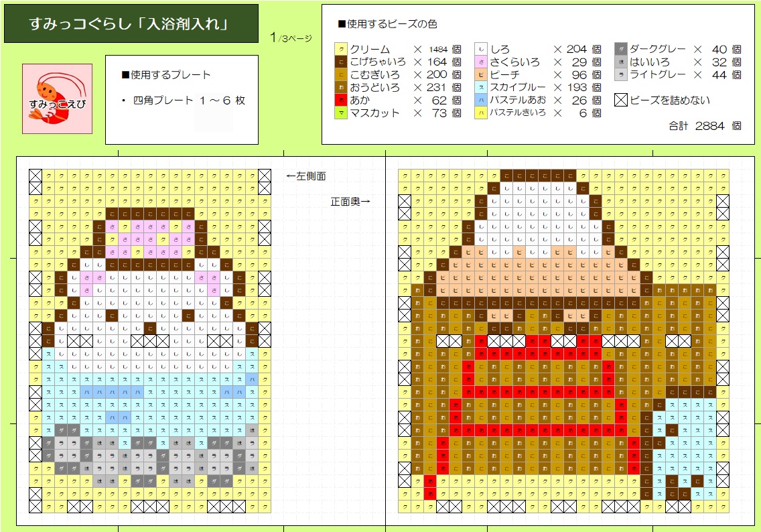Image resolution: width=761 pixels, height=532 pixels.
Task: Pick the ピーチ peach swatch
Action: coord(481,75)
